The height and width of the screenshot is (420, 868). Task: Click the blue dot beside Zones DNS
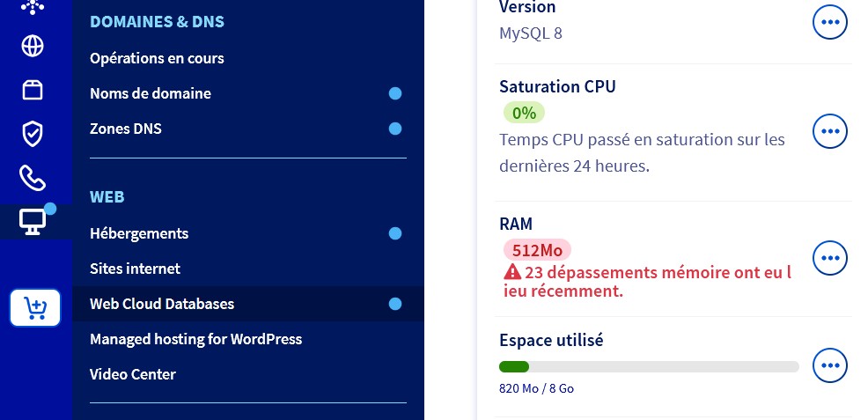[x=394, y=129]
